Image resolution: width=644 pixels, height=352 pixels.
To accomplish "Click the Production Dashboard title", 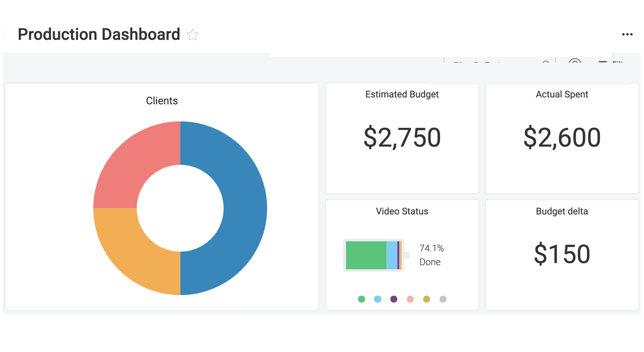I will click(x=99, y=34).
